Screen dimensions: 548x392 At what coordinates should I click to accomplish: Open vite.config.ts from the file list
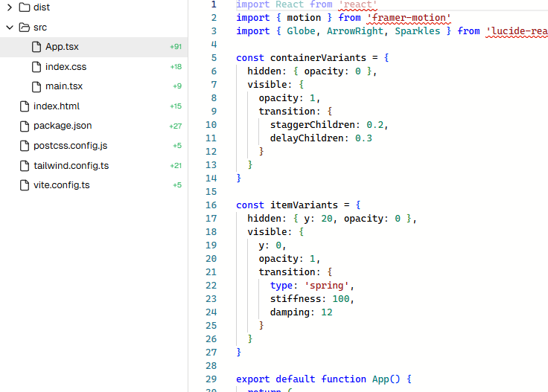(61, 185)
